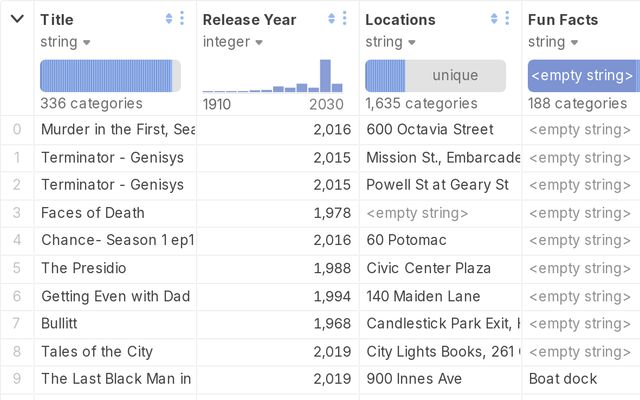Click the 900 Innes Ave location cell
Screen dimensions: 640x400
click(414, 379)
